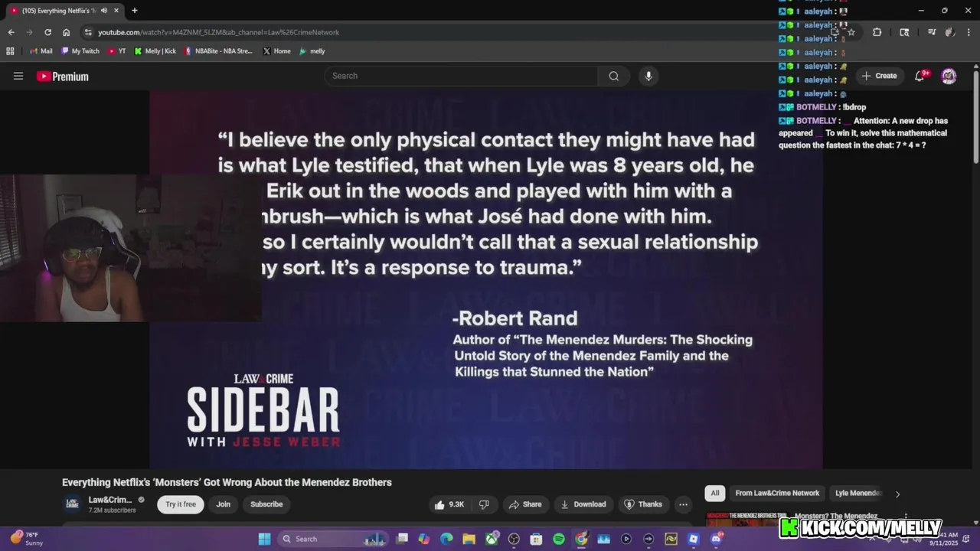
Task: Download the video
Action: coord(583,504)
